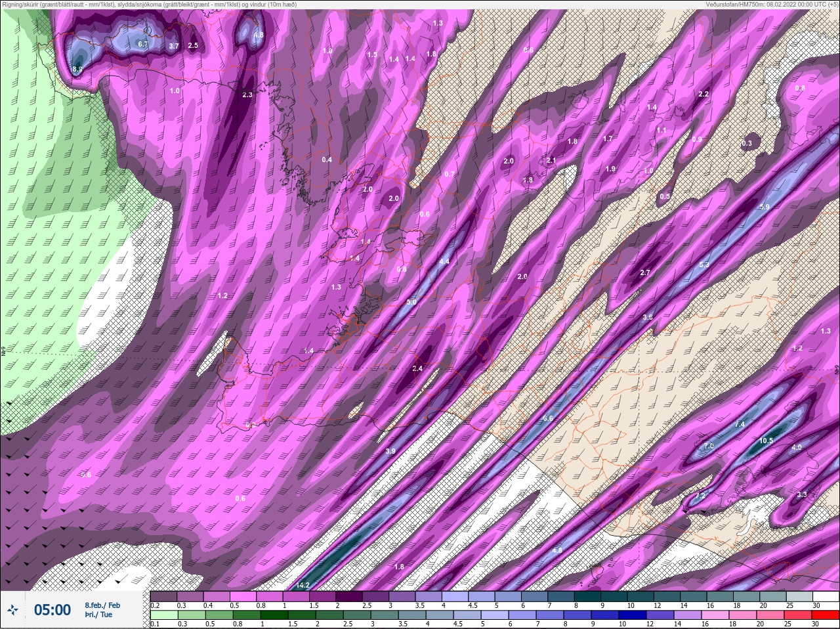Click the 5.0 precipitation value
Image resolution: width=840 pixels, height=629 pixels.
[x=411, y=302]
